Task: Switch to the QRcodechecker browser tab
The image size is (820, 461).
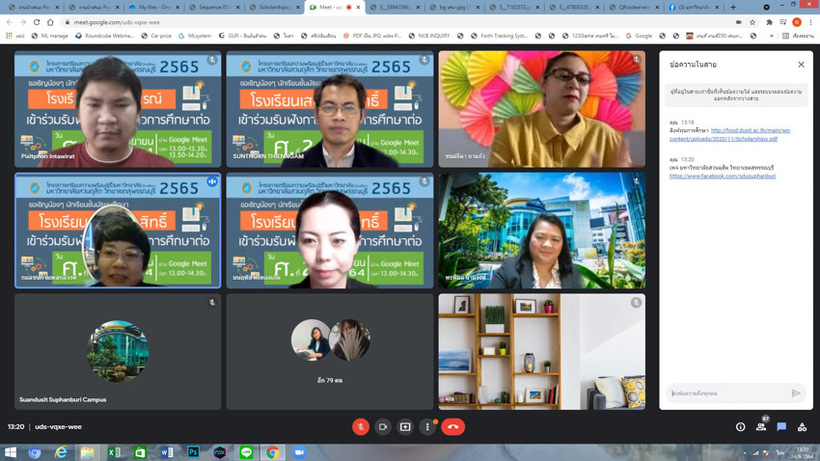Action: tap(682, 6)
